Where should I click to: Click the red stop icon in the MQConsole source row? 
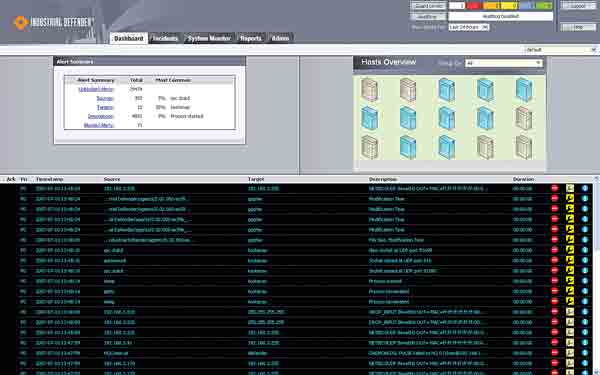[554, 353]
